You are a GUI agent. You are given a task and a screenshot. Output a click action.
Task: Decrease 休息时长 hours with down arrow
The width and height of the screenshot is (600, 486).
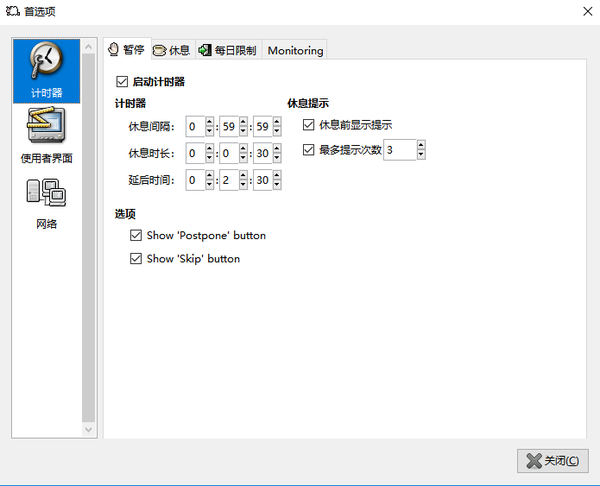pos(209,158)
